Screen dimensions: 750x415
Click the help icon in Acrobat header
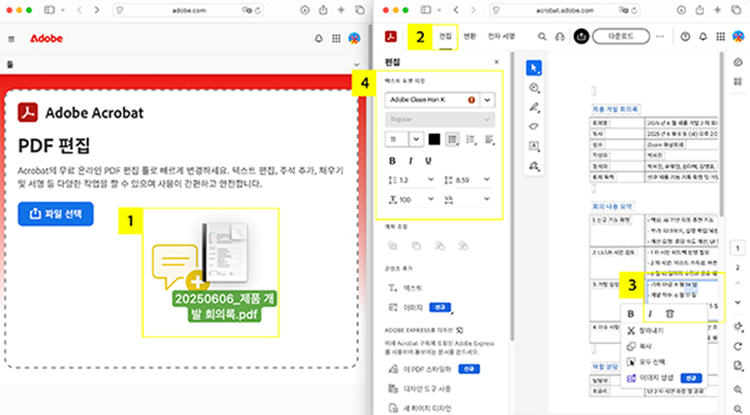pos(685,36)
